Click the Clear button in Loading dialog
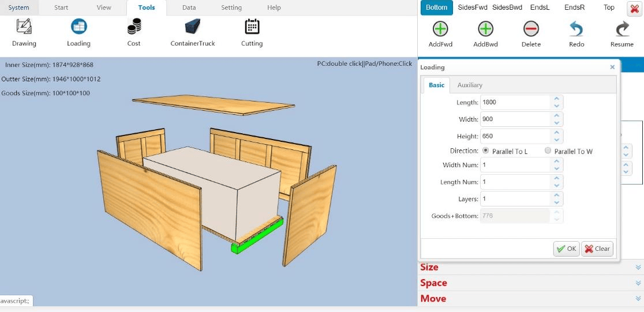The image size is (644, 312). tap(597, 249)
